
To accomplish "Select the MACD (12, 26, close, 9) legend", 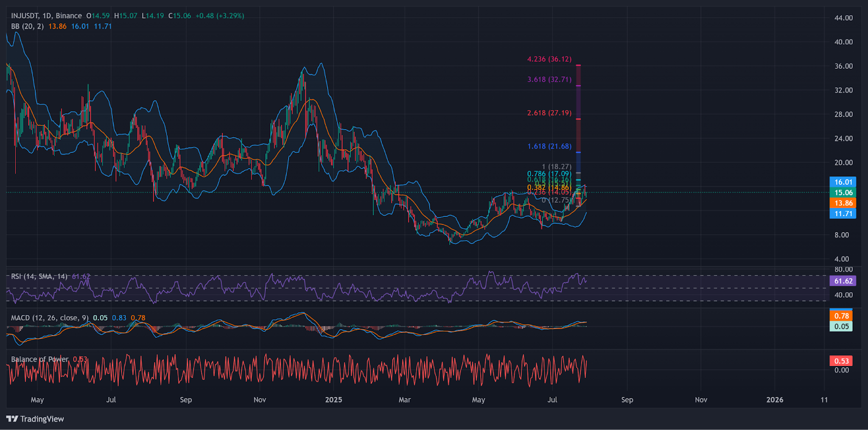I will pos(49,318).
